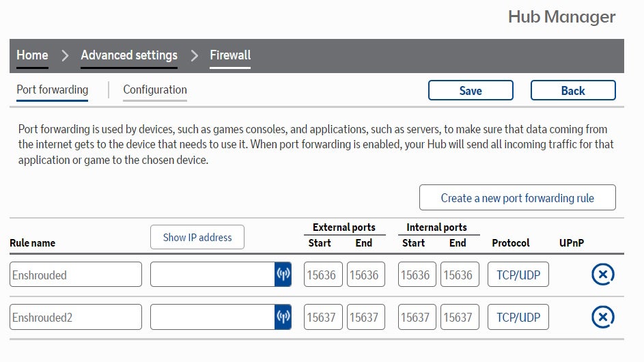Show IP address column
Screen dimensions: 644x362
[197, 237]
